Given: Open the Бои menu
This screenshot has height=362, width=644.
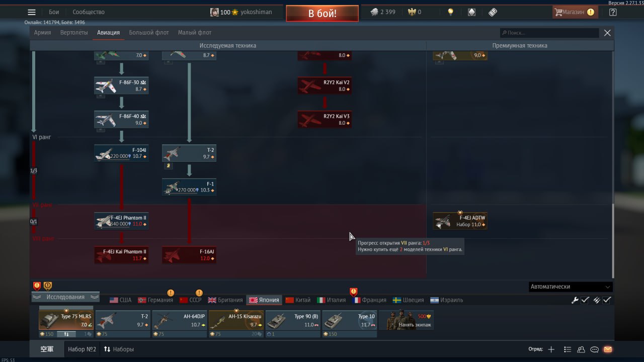Looking at the screenshot, I should [54, 12].
